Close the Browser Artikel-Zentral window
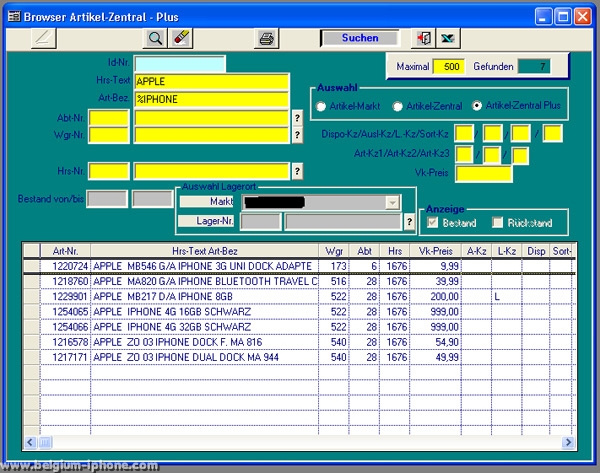Screen dimensions: 600x473 pos(583,16)
